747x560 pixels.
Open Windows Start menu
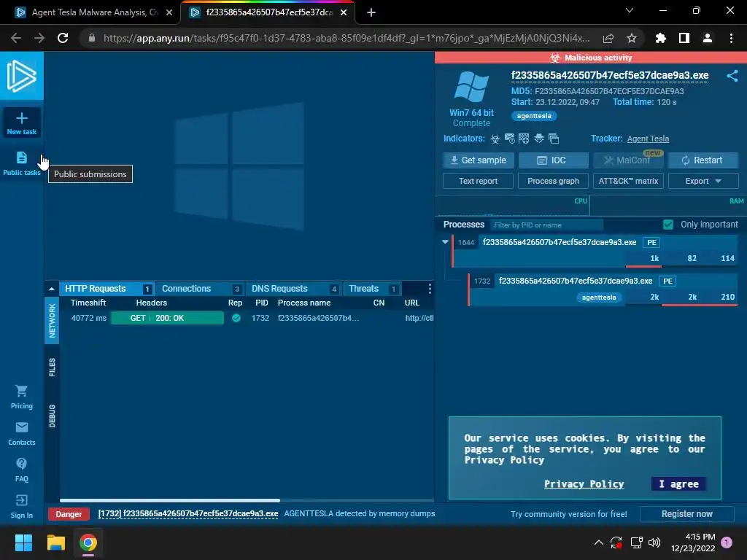tap(23, 542)
